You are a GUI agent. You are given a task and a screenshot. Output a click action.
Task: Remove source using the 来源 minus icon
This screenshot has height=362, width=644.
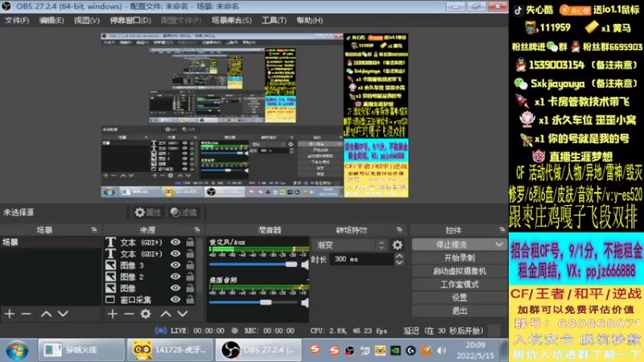point(129,314)
